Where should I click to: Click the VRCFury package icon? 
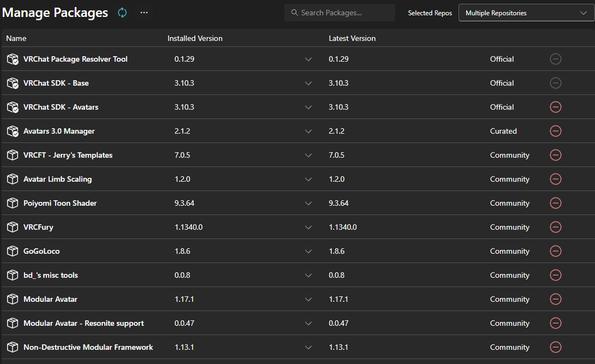point(13,227)
